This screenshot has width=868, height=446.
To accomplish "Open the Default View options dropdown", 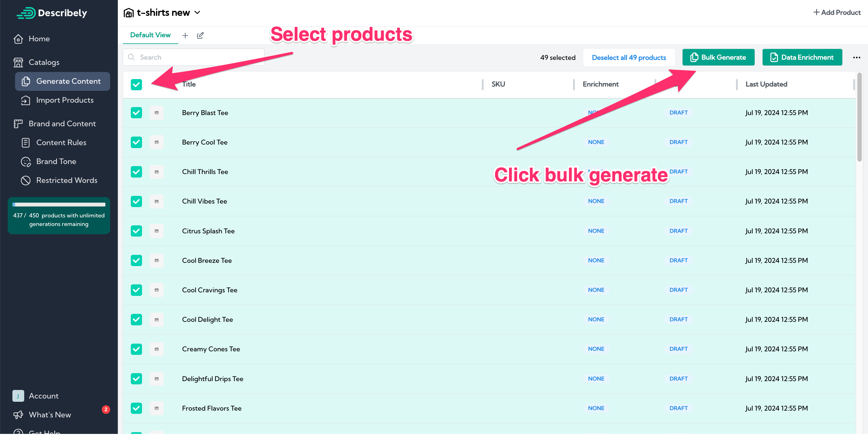I will (x=200, y=35).
